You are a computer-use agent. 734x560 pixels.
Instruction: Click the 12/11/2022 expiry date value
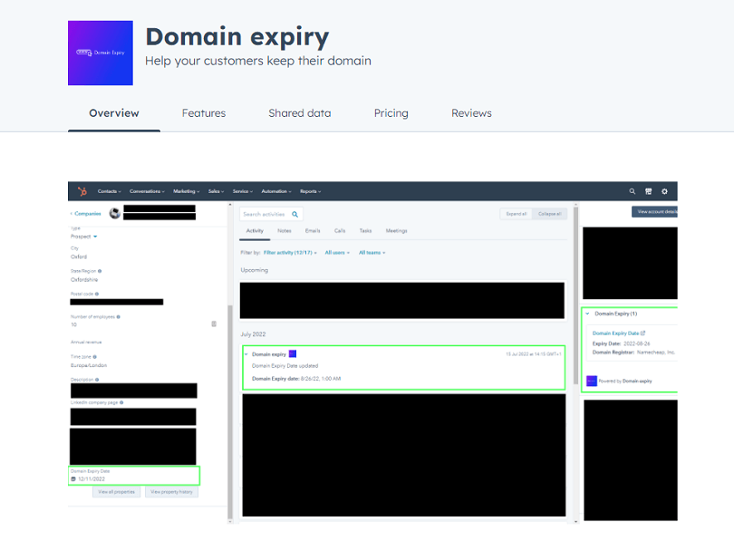92,479
